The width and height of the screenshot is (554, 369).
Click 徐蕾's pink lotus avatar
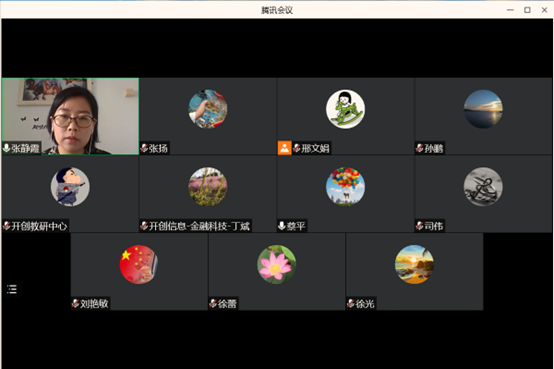276,264
